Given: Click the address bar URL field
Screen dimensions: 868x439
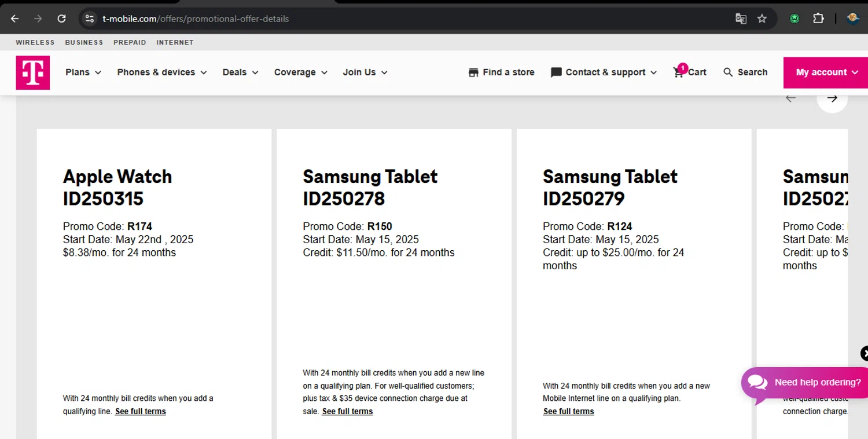Looking at the screenshot, I should pos(405,19).
